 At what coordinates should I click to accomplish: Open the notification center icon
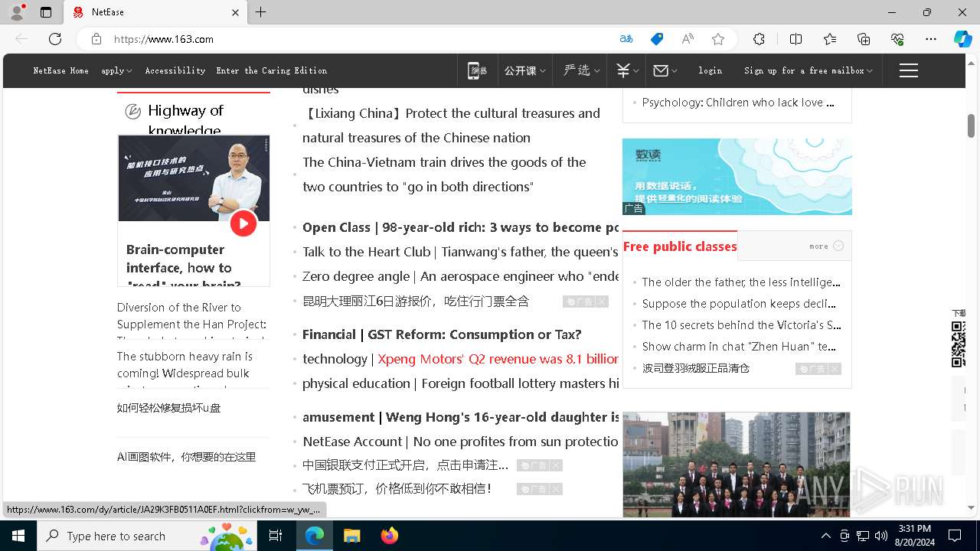[955, 536]
